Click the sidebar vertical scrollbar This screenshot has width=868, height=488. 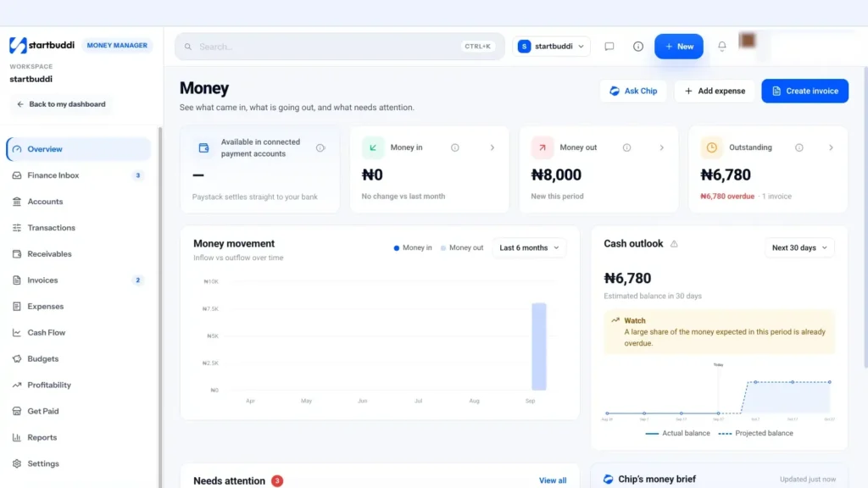(x=160, y=307)
